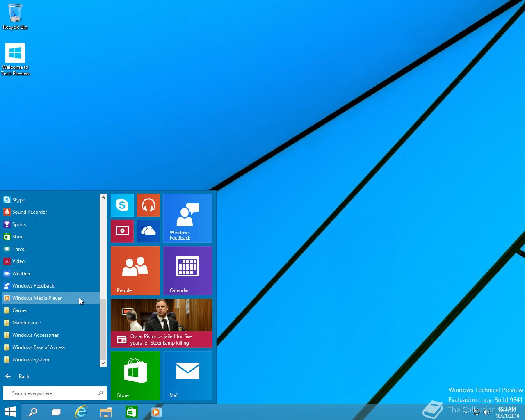The image size is (525, 420).
Task: Click the Search everywhere field
Action: point(52,393)
